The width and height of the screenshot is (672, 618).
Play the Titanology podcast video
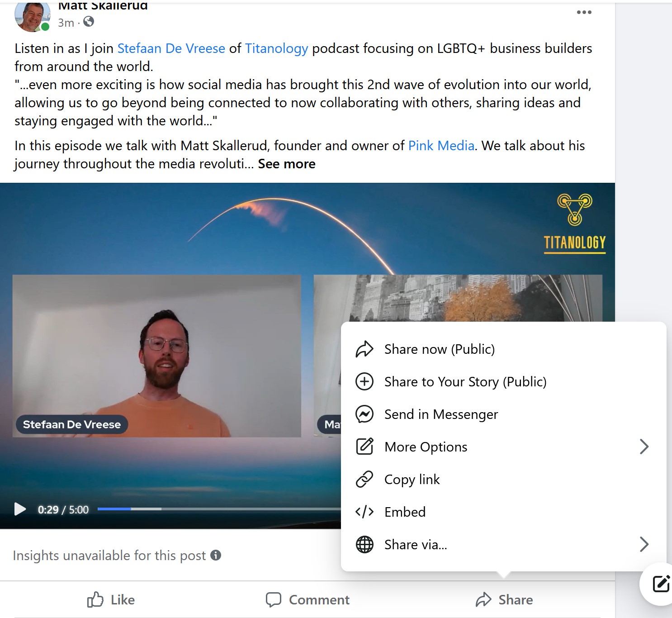point(20,509)
